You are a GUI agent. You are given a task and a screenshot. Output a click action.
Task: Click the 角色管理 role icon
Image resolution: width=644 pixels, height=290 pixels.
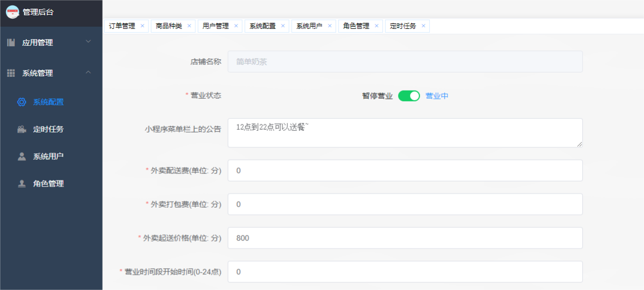[22, 184]
